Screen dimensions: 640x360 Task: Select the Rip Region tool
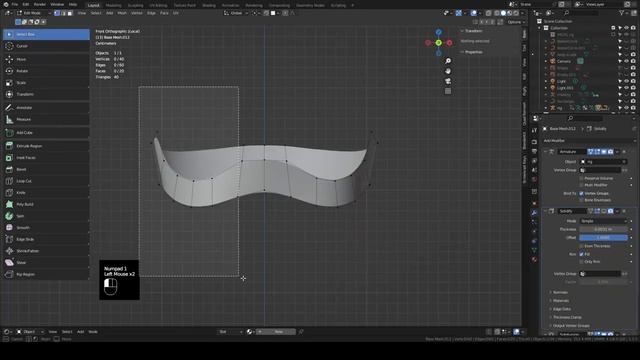click(46, 274)
